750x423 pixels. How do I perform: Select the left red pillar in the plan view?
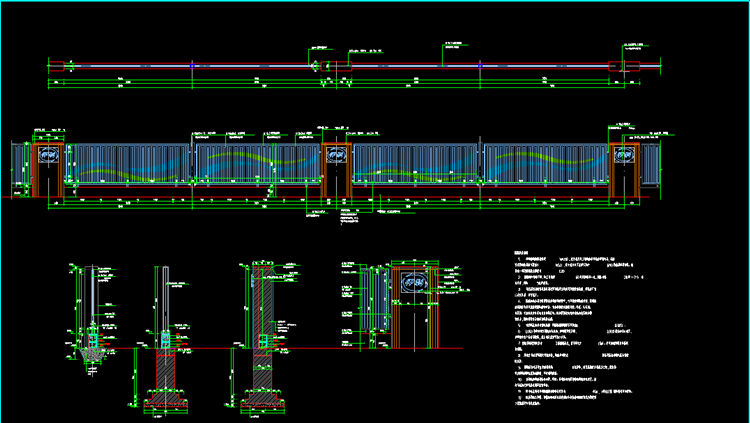point(58,66)
